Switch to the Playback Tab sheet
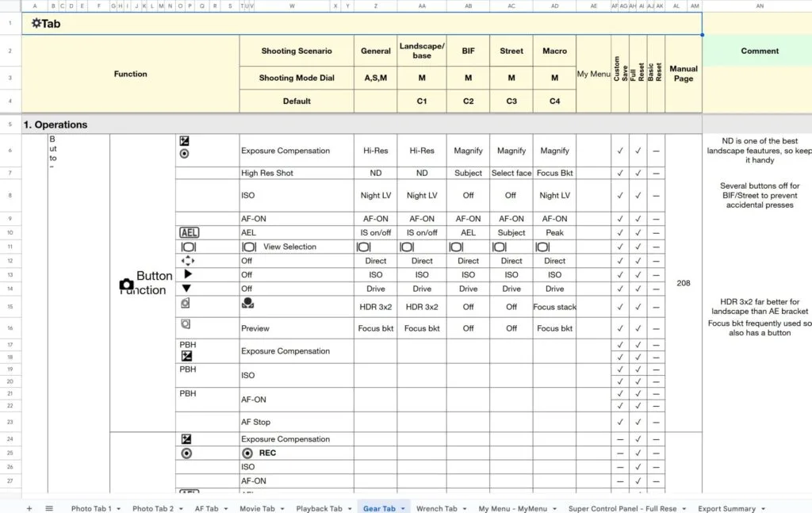 (x=319, y=508)
